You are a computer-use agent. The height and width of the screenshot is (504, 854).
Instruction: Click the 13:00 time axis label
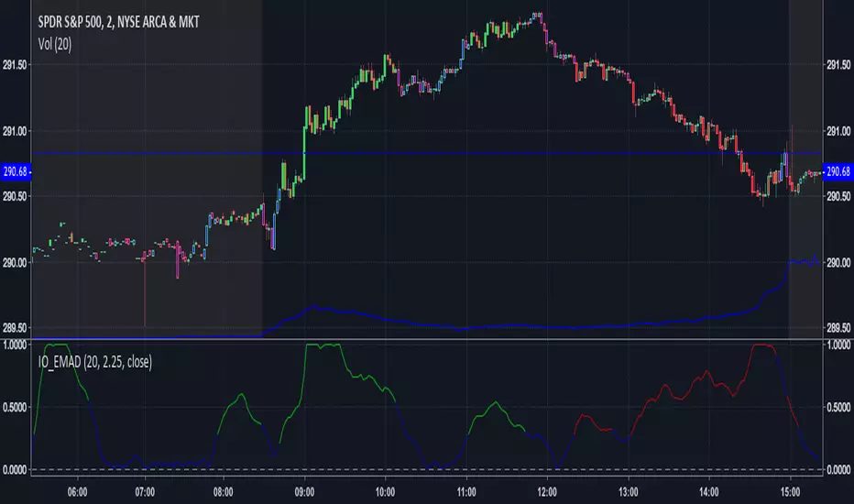[x=629, y=492]
